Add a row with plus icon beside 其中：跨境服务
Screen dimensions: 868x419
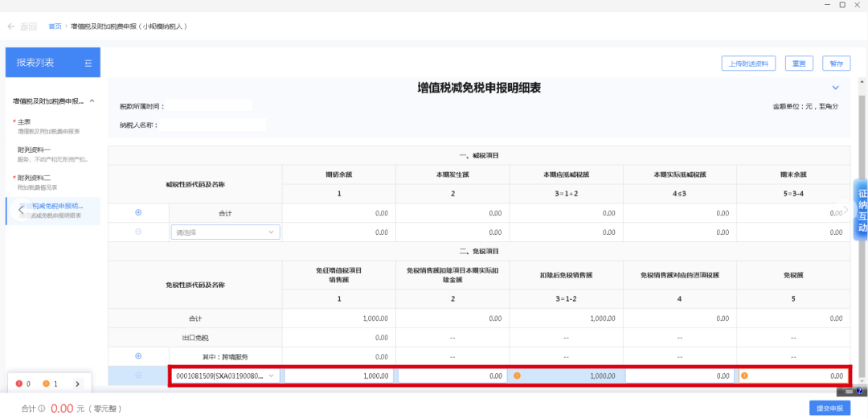coord(138,355)
